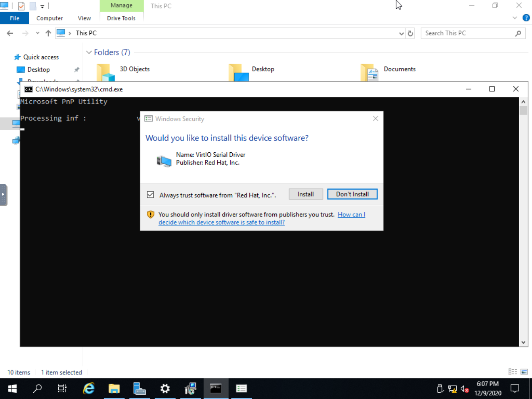Screen dimensions: 532x399
Task: Switch to the Command Prompt taskbar button
Action: (x=216, y=389)
